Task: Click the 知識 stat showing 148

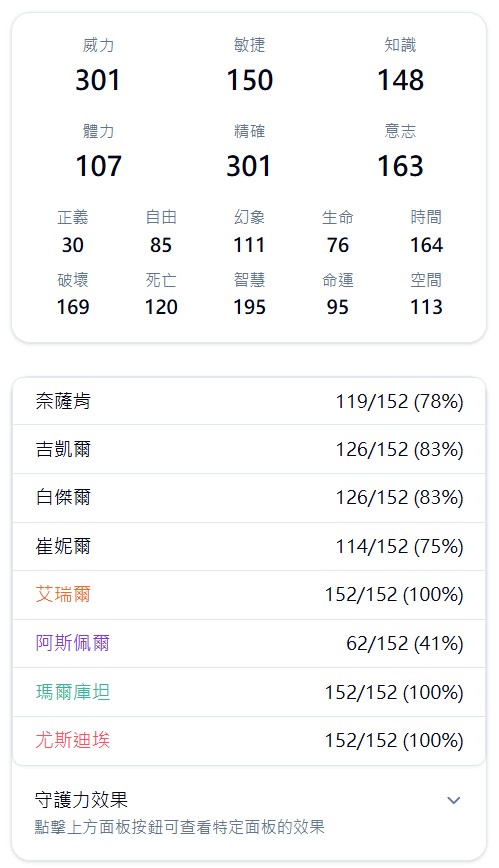Action: pos(400,80)
